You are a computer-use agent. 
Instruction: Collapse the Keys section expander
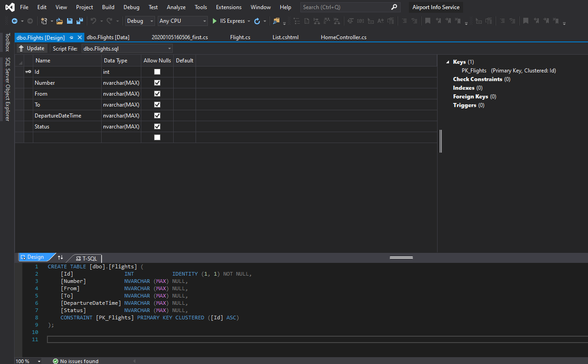click(x=448, y=62)
